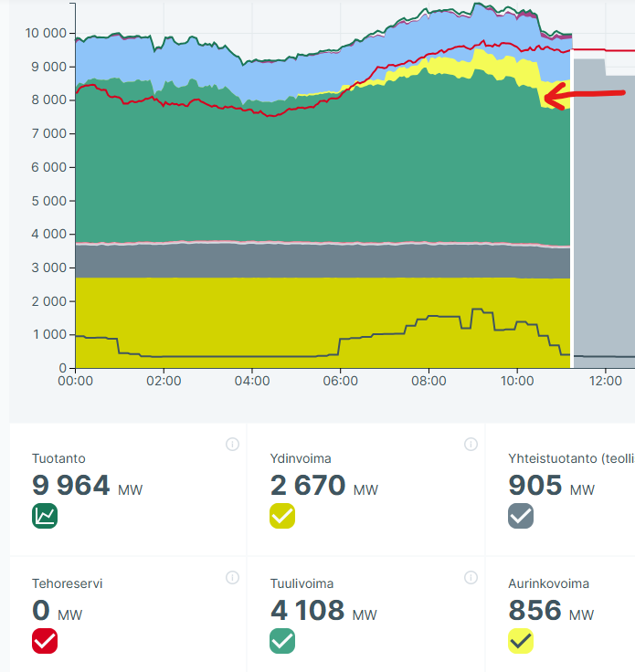The height and width of the screenshot is (672, 635).
Task: Uncheck the red Tehoreservi checkbox
Action: [x=45, y=641]
